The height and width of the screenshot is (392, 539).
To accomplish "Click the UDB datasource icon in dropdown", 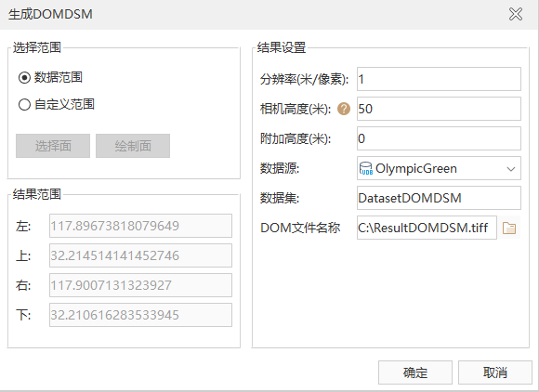I will click(x=366, y=169).
